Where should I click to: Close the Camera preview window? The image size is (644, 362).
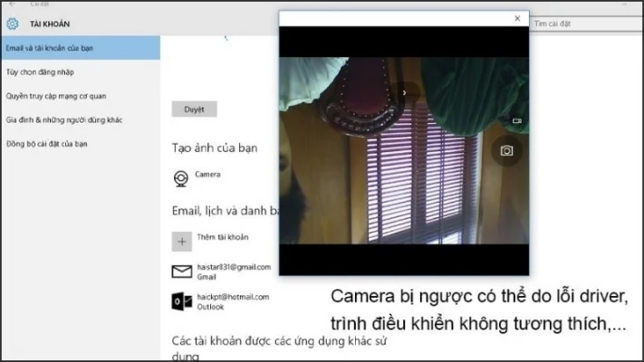click(517, 18)
